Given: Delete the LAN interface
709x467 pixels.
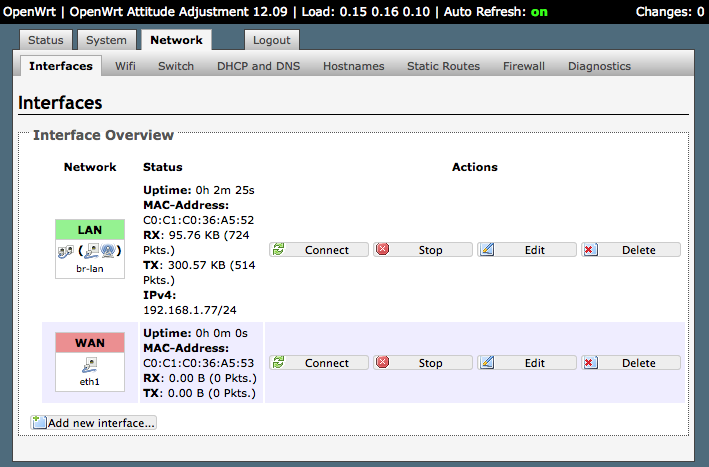Looking at the screenshot, I should coord(631,250).
